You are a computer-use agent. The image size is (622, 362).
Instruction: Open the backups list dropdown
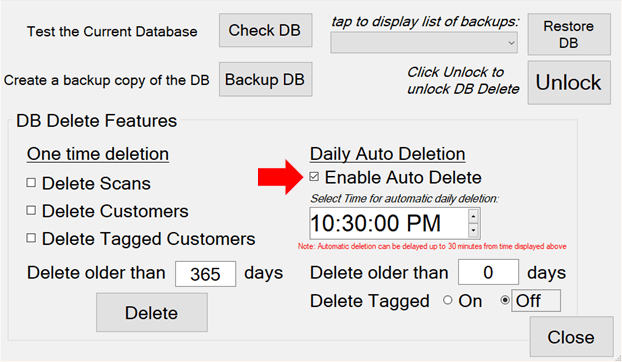pyautogui.click(x=424, y=43)
